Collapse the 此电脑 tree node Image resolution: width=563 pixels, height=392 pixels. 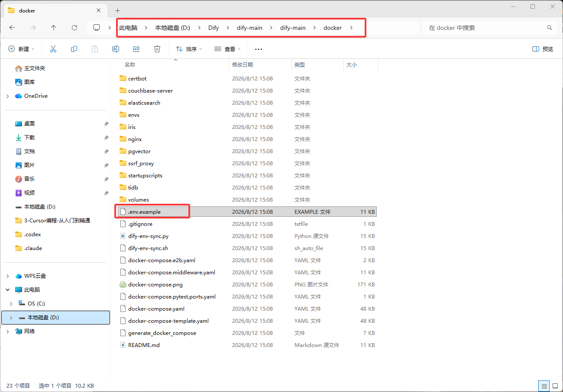pos(8,290)
